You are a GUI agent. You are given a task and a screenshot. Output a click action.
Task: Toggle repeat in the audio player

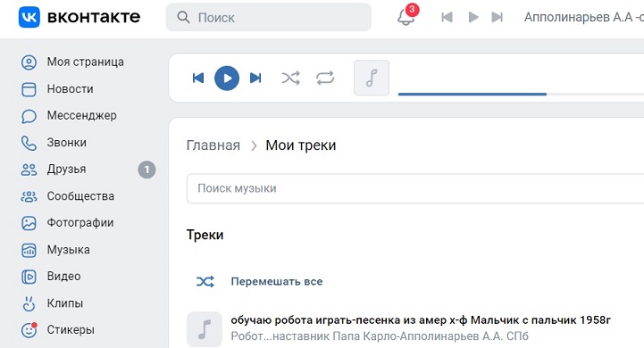pos(325,78)
